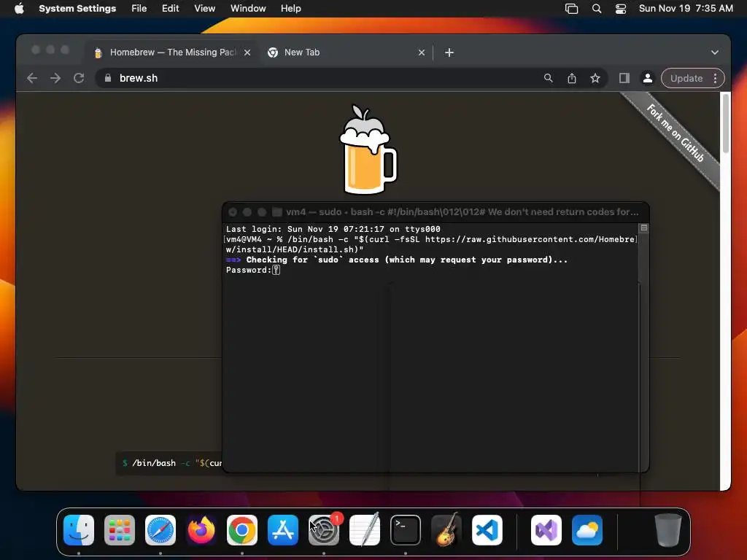747x560 pixels.
Task: Open System Settings gear in Dock
Action: click(x=324, y=530)
